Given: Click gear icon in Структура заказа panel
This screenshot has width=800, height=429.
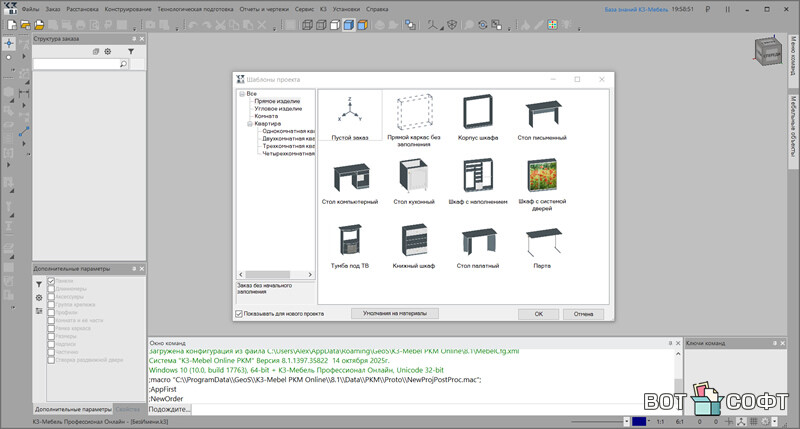Looking at the screenshot, I should pyautogui.click(x=109, y=51).
